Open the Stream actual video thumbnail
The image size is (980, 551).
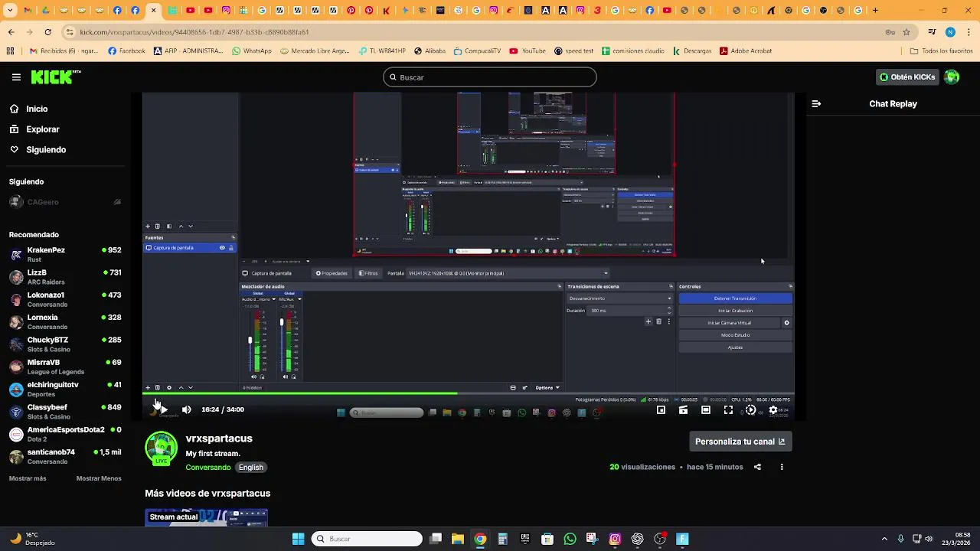[x=207, y=518]
